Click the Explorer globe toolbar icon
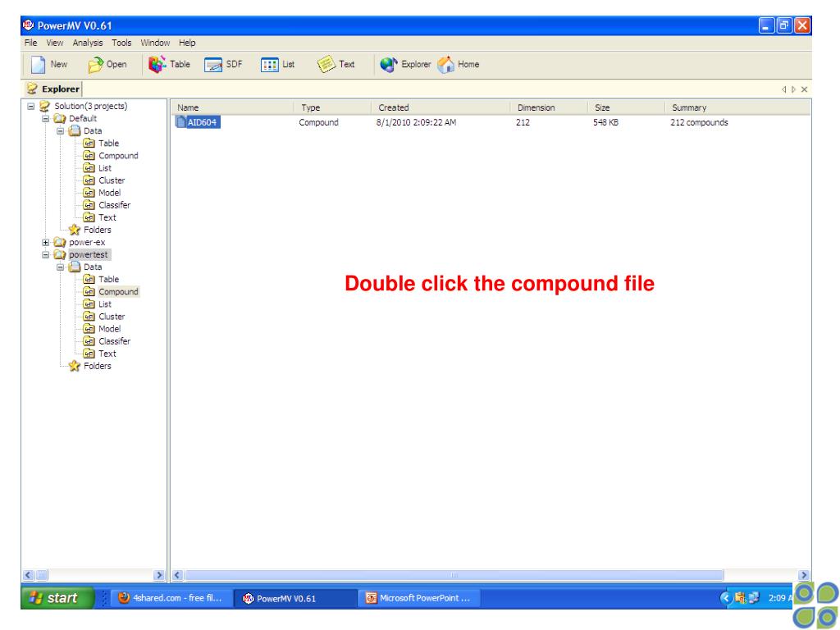The image size is (840, 630). 389,65
